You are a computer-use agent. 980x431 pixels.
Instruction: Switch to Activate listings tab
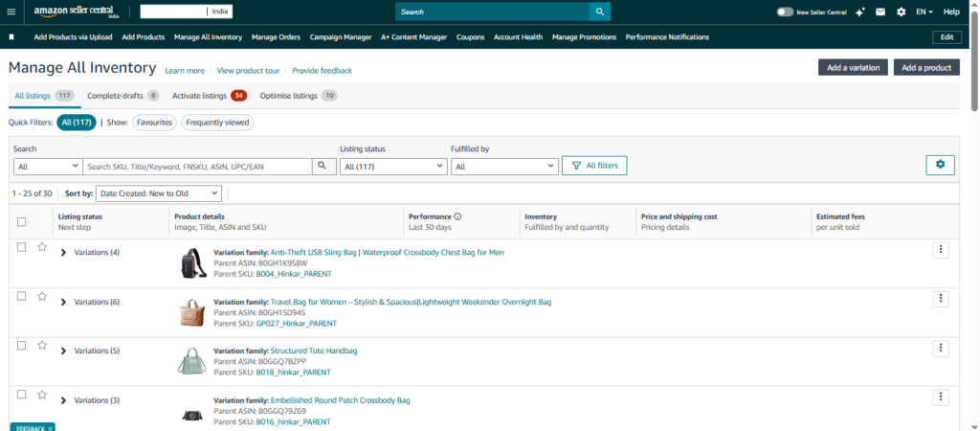(x=210, y=96)
